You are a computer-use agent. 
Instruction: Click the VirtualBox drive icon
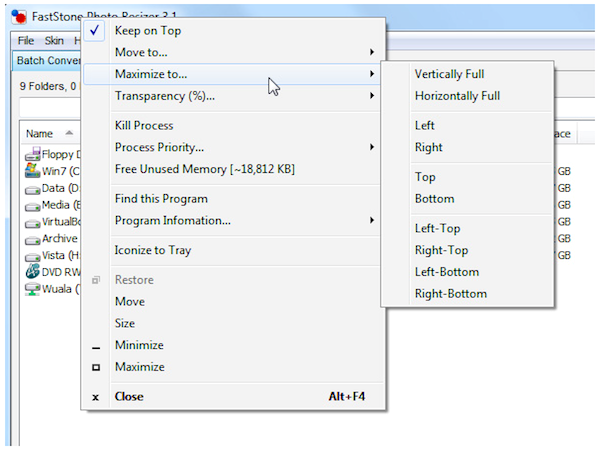pos(33,223)
